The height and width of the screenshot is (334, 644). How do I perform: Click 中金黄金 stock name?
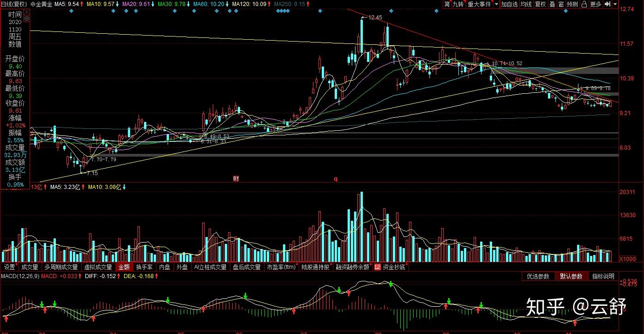tap(41, 4)
